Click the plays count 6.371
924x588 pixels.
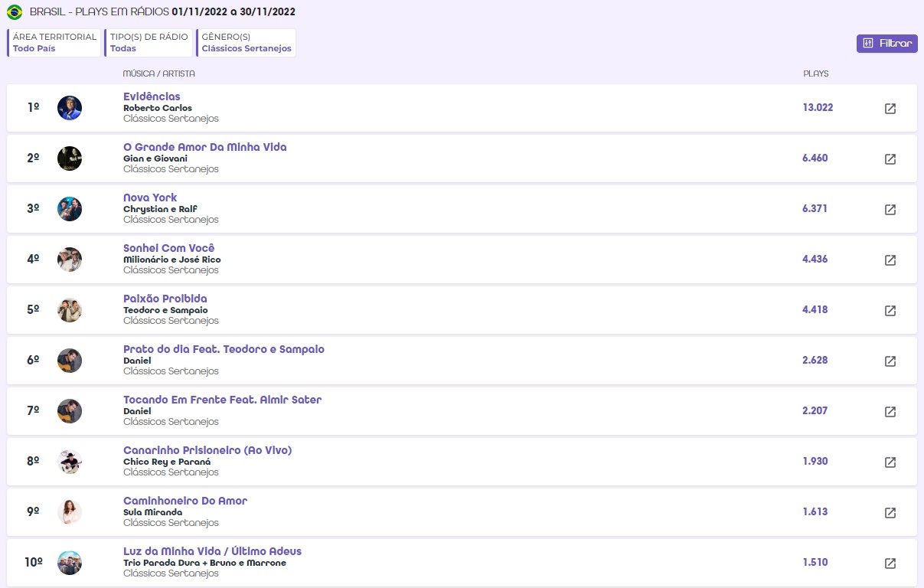coord(815,209)
